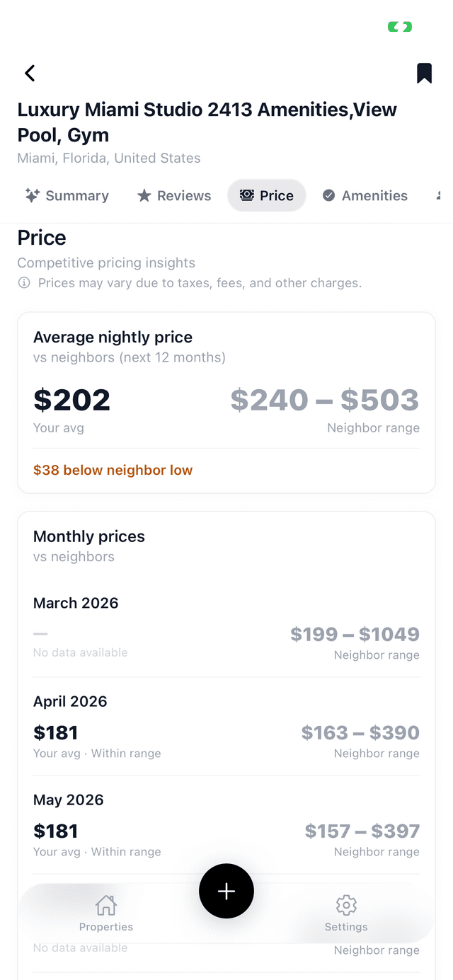
Task: Tap the bookmark icon to save the listing
Action: tap(424, 73)
